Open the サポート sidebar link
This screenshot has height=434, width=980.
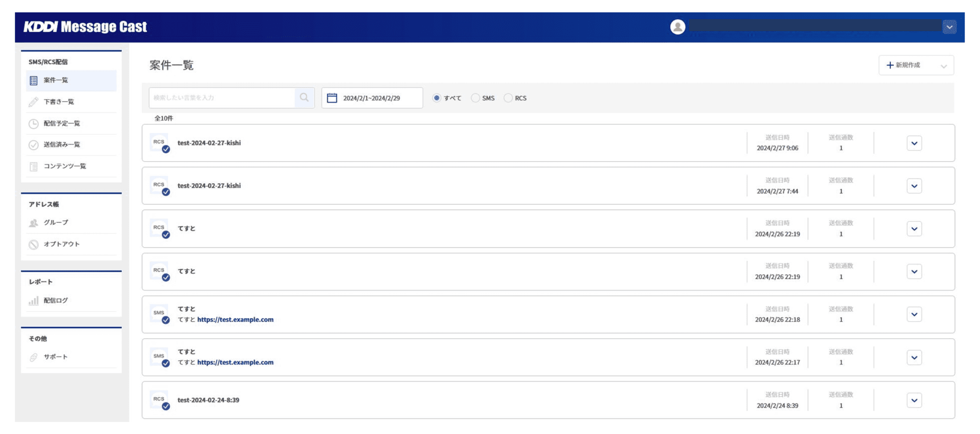(x=56, y=357)
